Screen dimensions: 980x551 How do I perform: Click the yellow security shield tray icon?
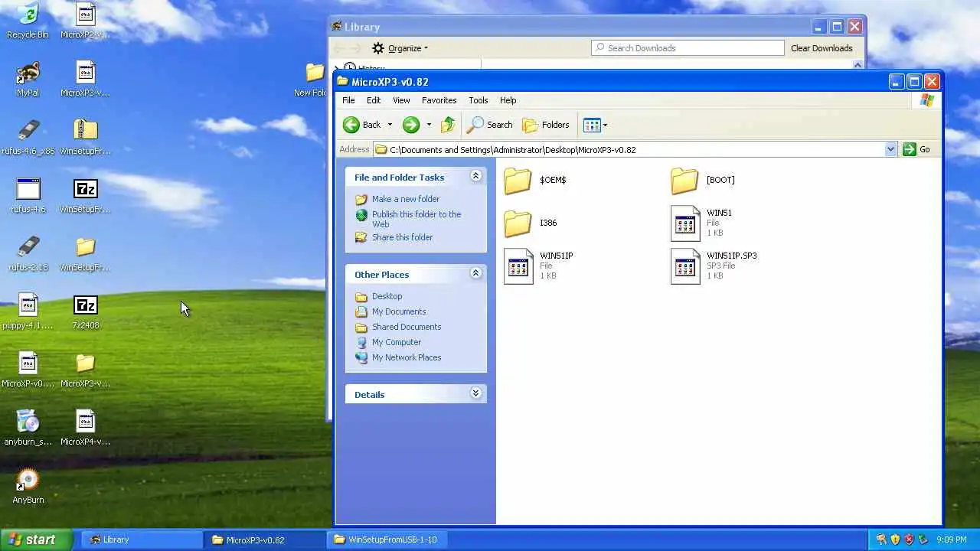coord(895,540)
